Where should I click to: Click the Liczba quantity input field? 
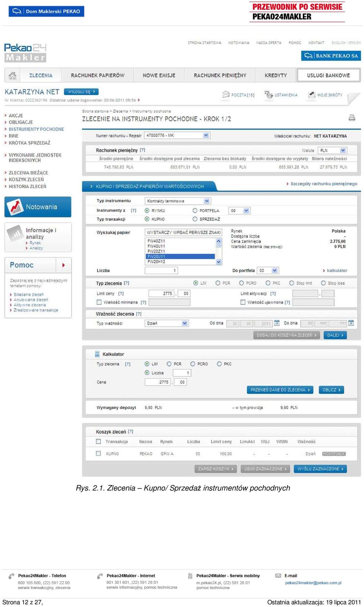coord(162,271)
